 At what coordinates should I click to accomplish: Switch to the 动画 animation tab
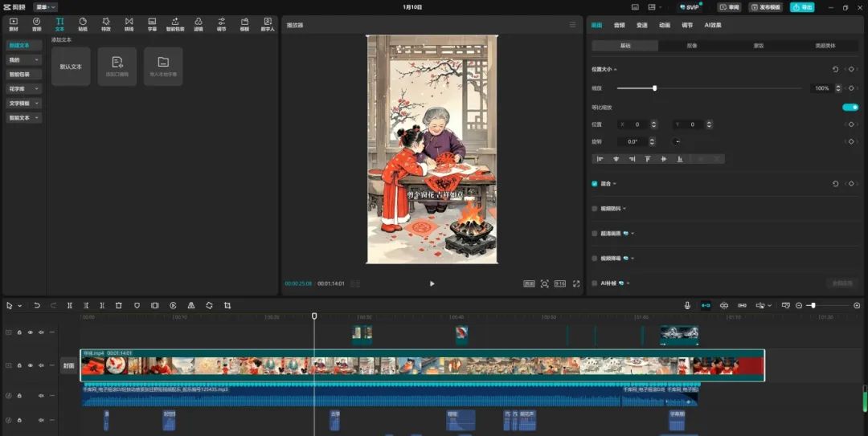point(665,25)
